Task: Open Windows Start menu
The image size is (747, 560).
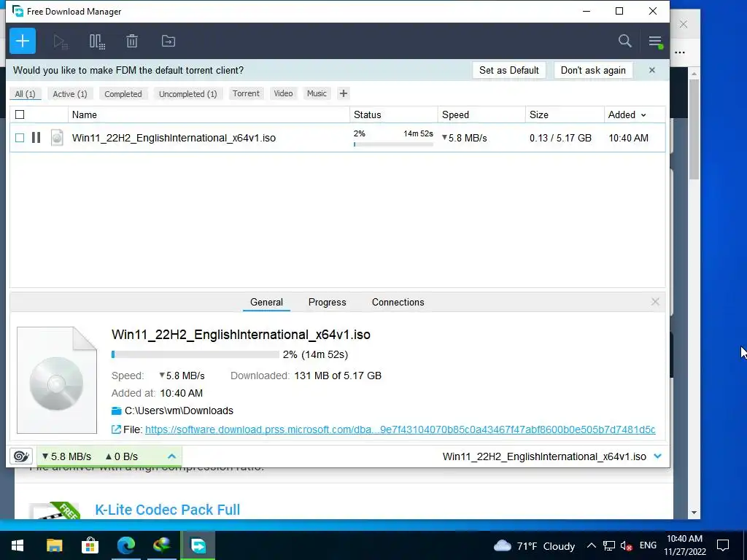Action: click(x=18, y=545)
